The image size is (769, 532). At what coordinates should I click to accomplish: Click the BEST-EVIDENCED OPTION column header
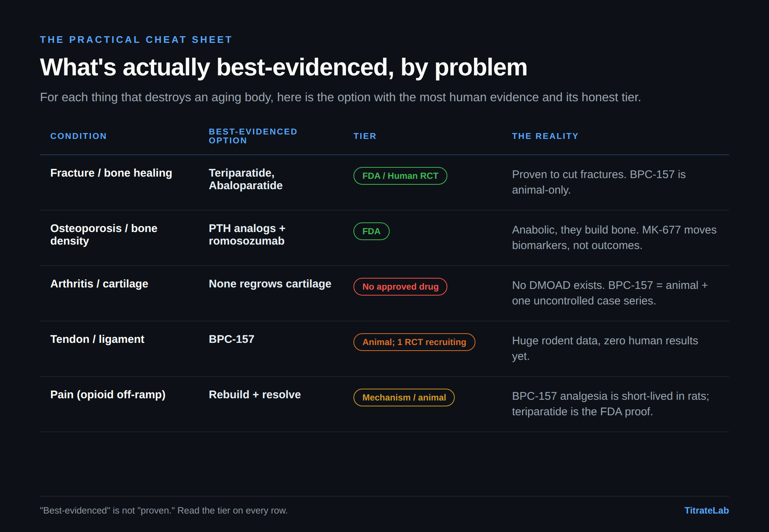pos(253,136)
